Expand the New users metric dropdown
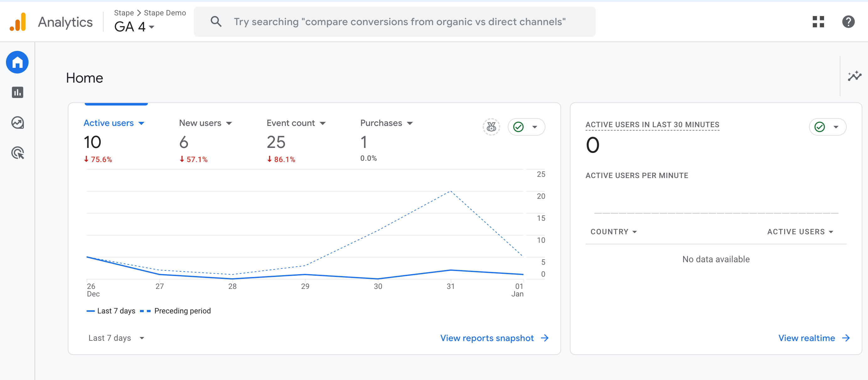The height and width of the screenshot is (380, 868). 229,123
